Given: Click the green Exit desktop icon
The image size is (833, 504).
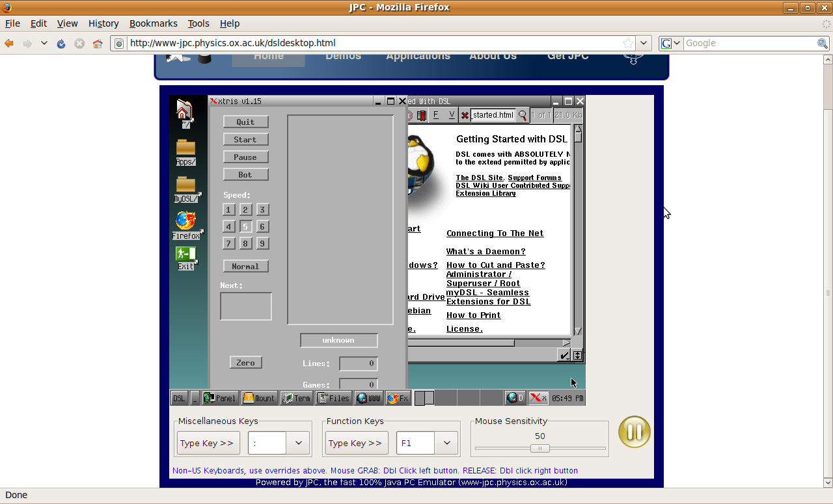Looking at the screenshot, I should coord(185,255).
